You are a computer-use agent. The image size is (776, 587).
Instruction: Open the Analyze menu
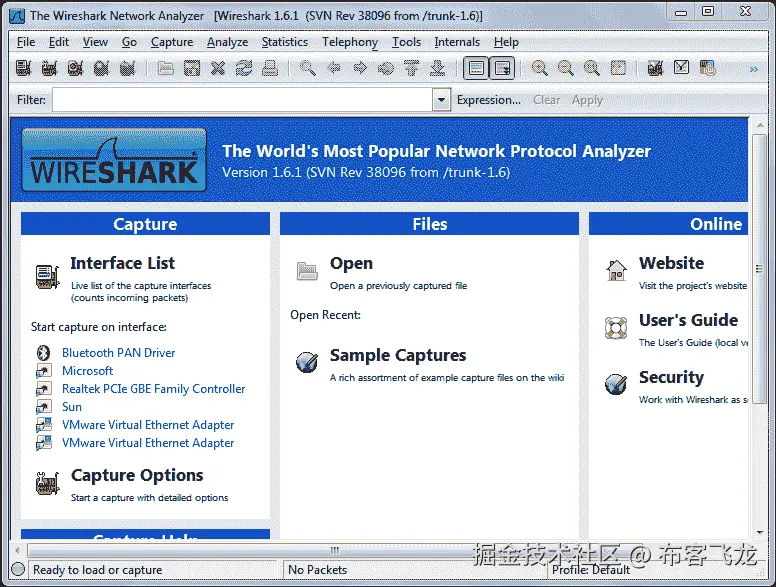[227, 42]
